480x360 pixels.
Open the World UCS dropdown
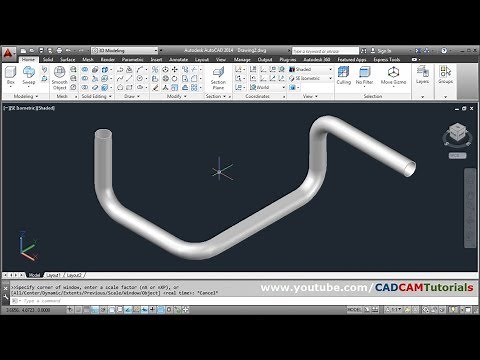268,87
